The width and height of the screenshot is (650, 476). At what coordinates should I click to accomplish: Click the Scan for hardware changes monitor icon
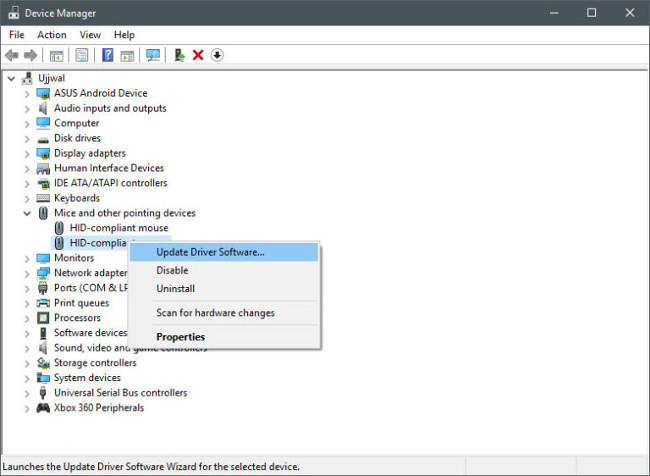click(153, 55)
